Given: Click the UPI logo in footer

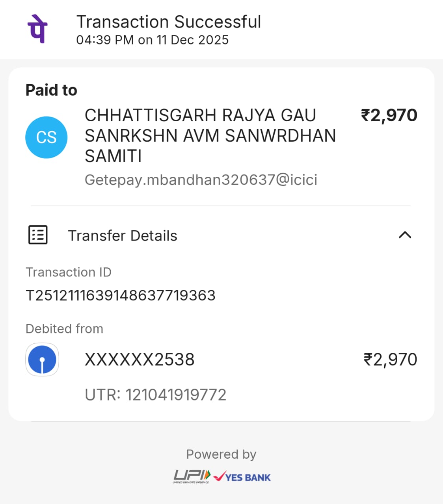Looking at the screenshot, I should [x=192, y=476].
